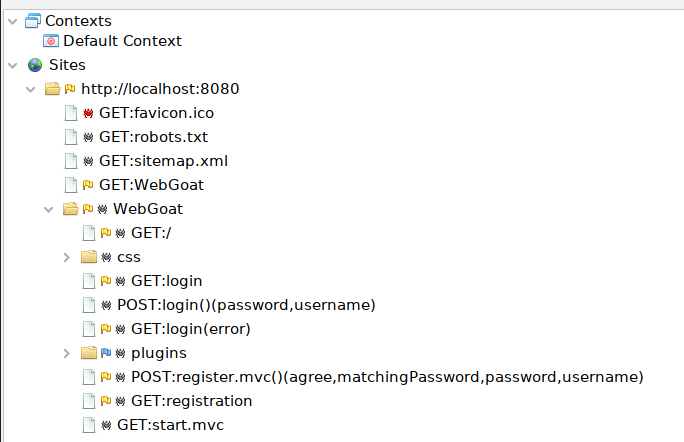Select the POST:register.mvc request node

tap(387, 377)
